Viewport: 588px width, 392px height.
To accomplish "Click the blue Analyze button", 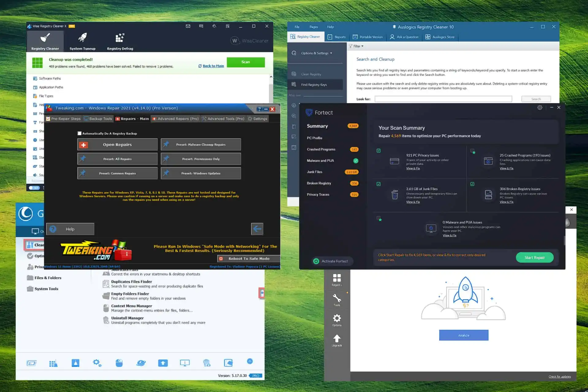I will tap(464, 335).
